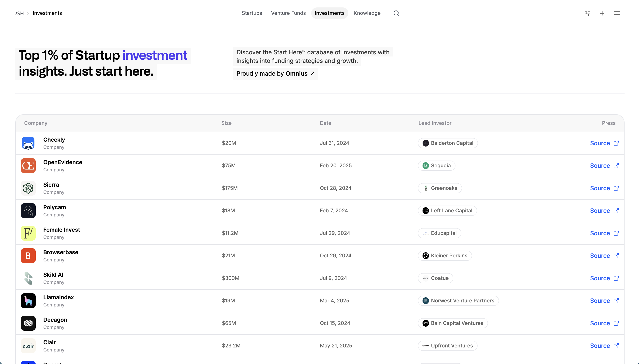This screenshot has height=364, width=639.
Task: Open the Source link for Browserbase
Action: (x=600, y=256)
